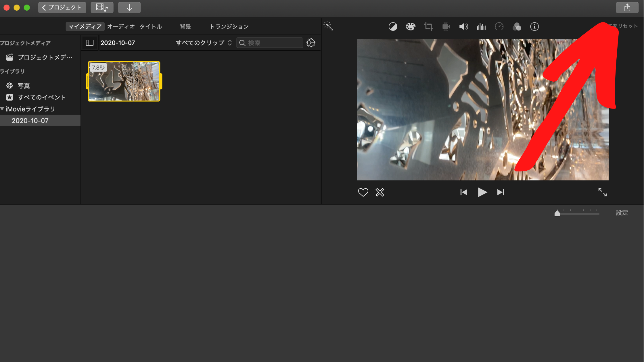Switch to the タイトル tab
Image resolution: width=644 pixels, height=362 pixels.
[151, 26]
